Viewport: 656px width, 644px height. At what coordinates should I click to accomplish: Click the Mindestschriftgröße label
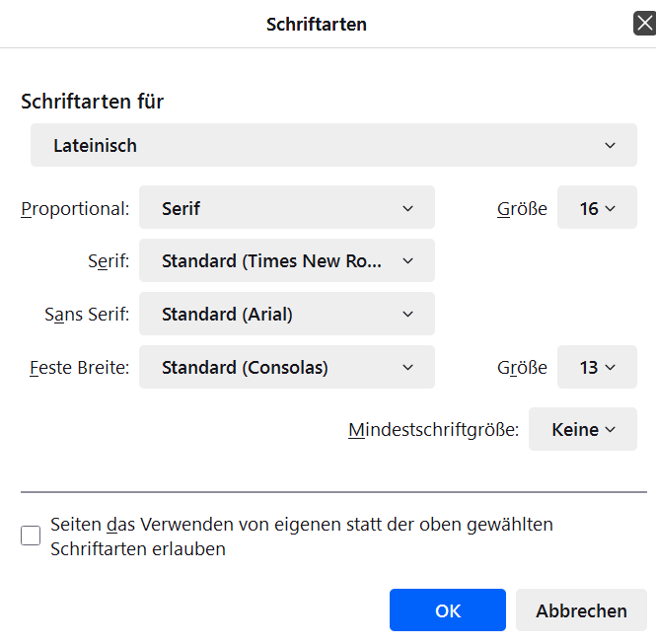pyautogui.click(x=433, y=431)
